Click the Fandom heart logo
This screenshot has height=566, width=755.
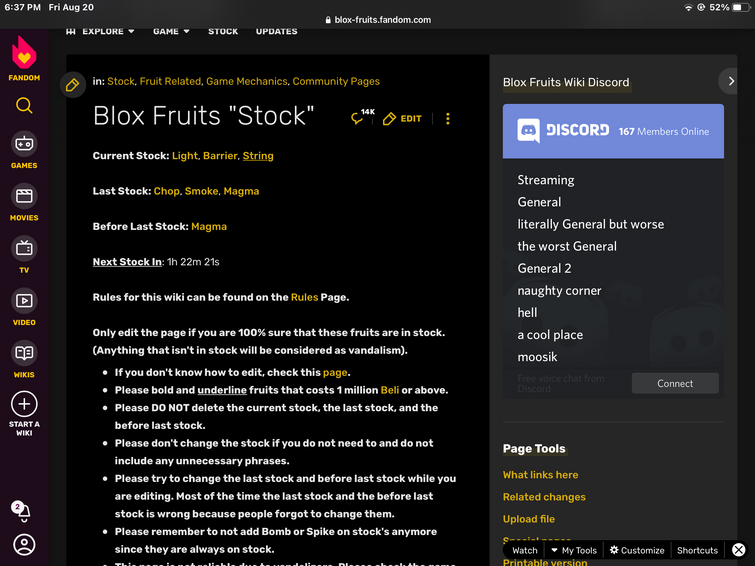point(24,55)
